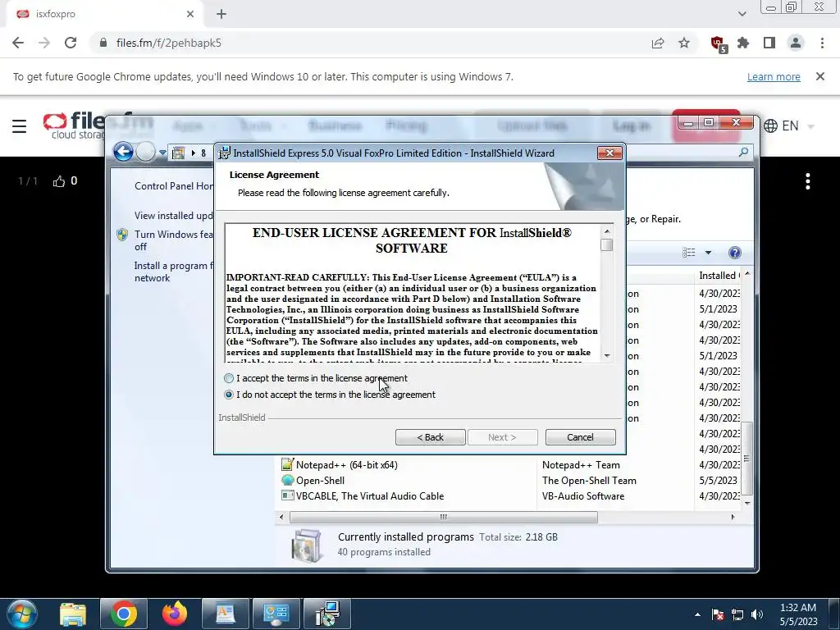Select the isxfoxpro browser tab

tap(104, 15)
